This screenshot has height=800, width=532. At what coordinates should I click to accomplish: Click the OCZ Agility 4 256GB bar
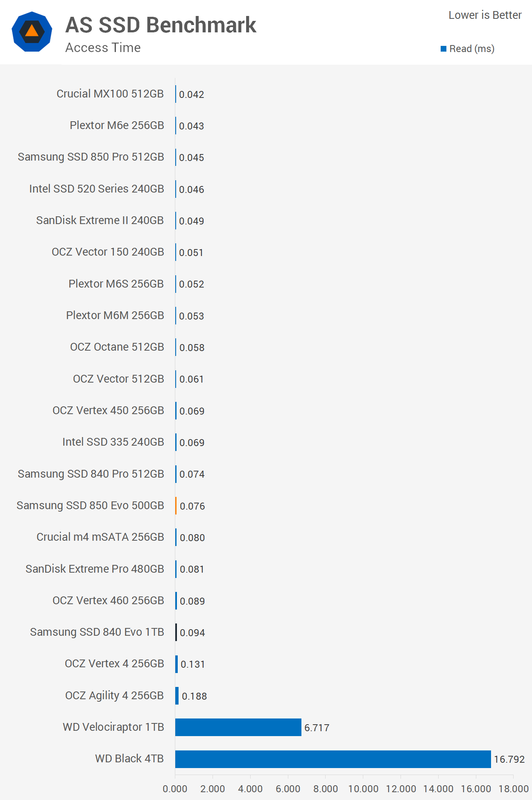(177, 696)
